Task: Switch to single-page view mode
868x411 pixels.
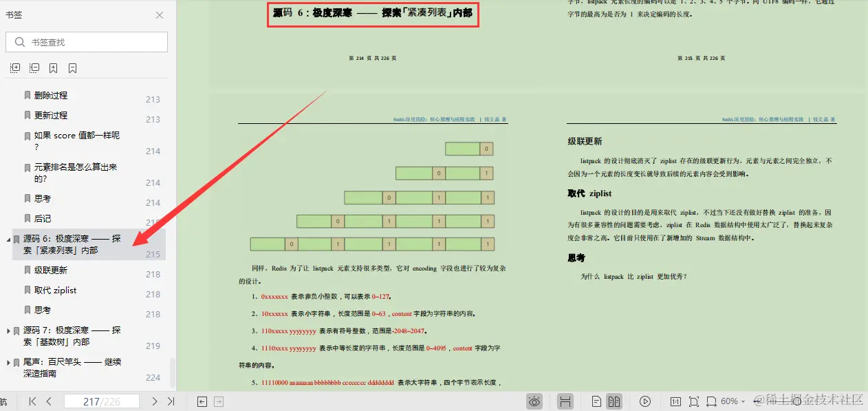Action: point(596,401)
